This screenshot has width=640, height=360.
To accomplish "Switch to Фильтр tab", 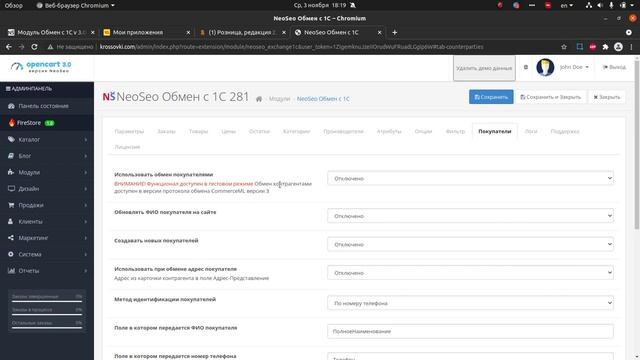I will click(455, 131).
